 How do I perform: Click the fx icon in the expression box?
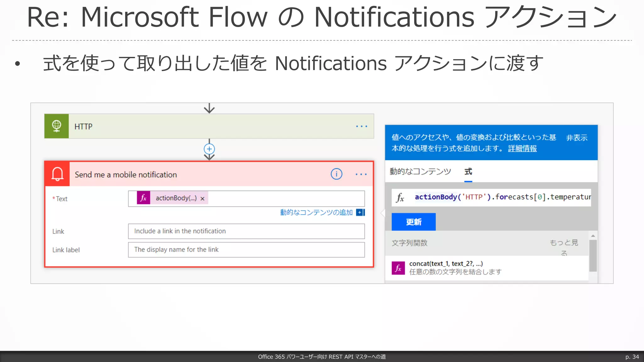[400, 197]
